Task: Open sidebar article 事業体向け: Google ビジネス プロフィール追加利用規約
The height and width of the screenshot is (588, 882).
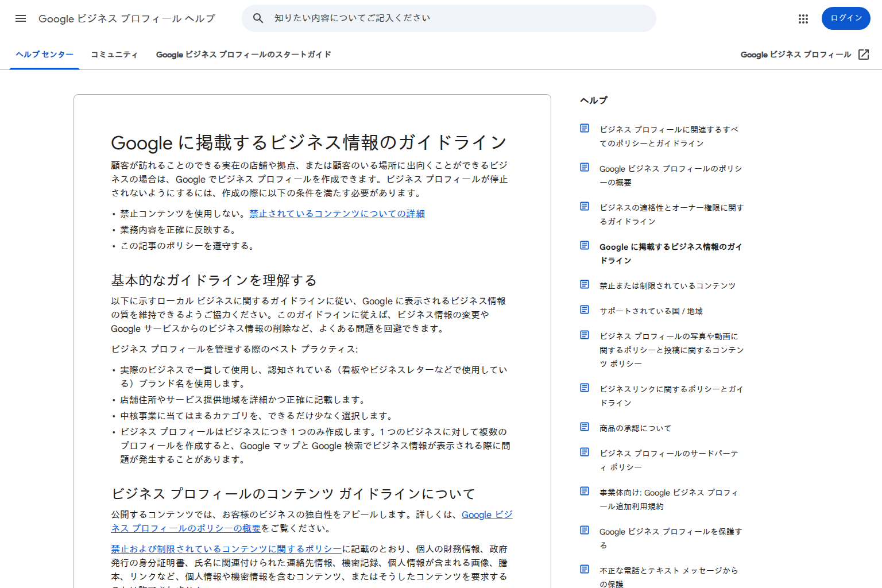Action: pyautogui.click(x=669, y=499)
